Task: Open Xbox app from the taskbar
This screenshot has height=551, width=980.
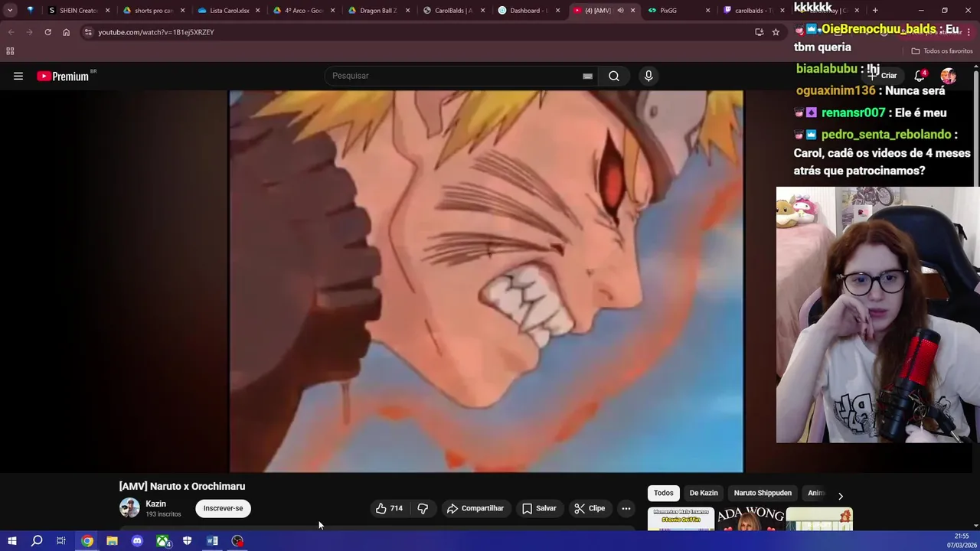Action: [162, 541]
